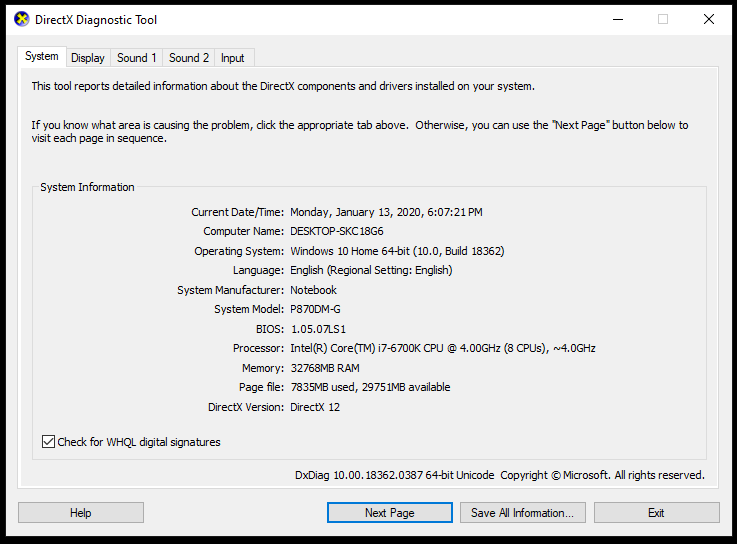Screen dimensions: 737x544
Task: Click the Next Page button
Action: coord(390,512)
